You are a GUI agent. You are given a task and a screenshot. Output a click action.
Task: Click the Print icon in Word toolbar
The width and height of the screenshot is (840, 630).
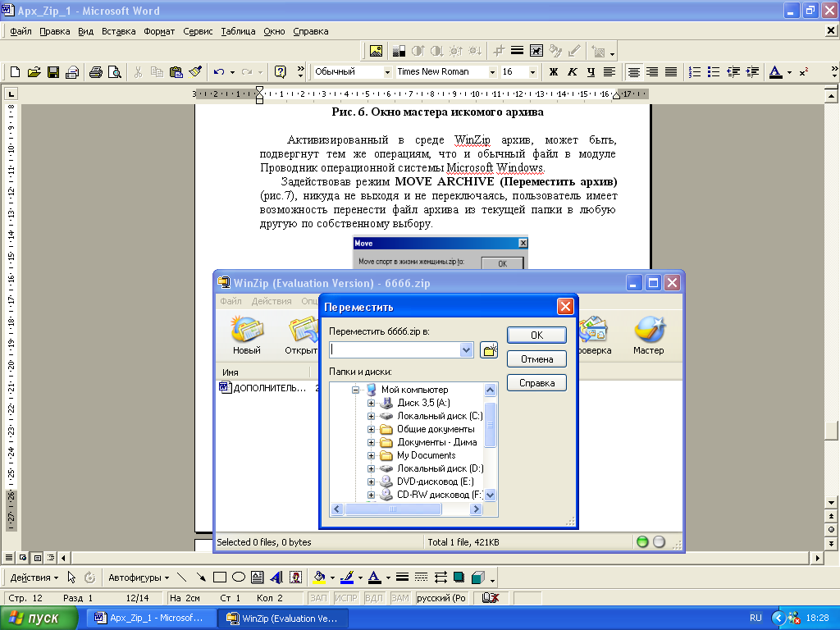(96, 72)
